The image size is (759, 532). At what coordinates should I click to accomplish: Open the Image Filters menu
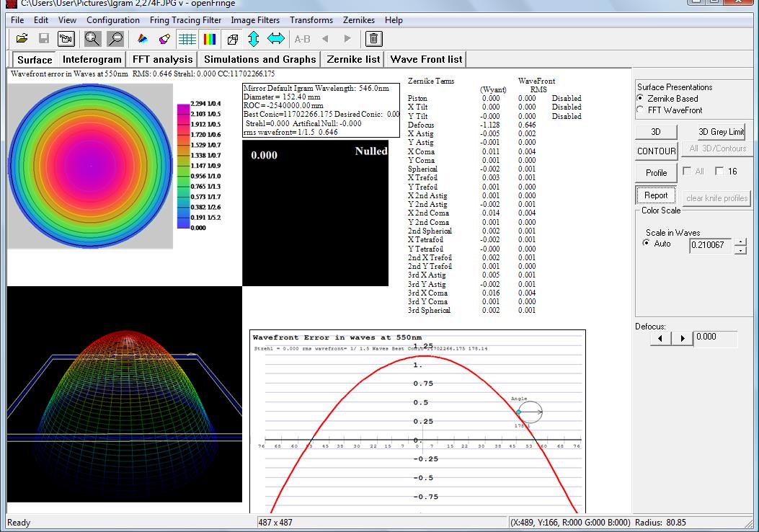(x=254, y=20)
